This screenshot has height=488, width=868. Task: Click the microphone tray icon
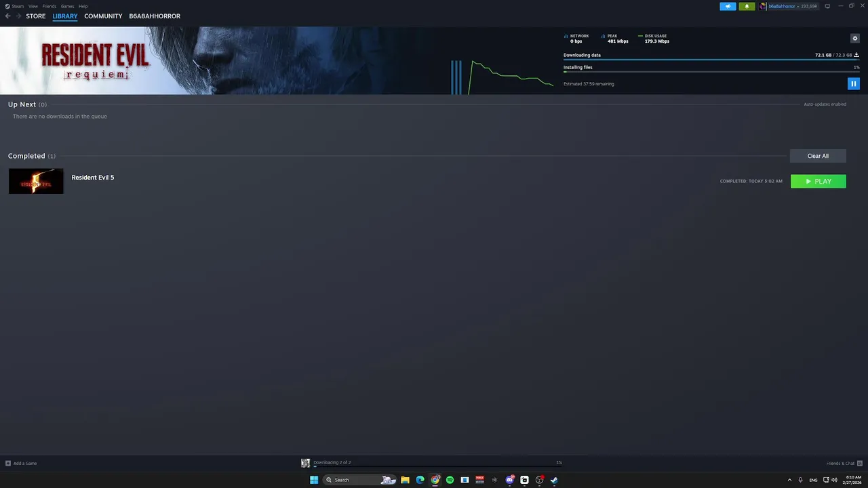(x=801, y=480)
